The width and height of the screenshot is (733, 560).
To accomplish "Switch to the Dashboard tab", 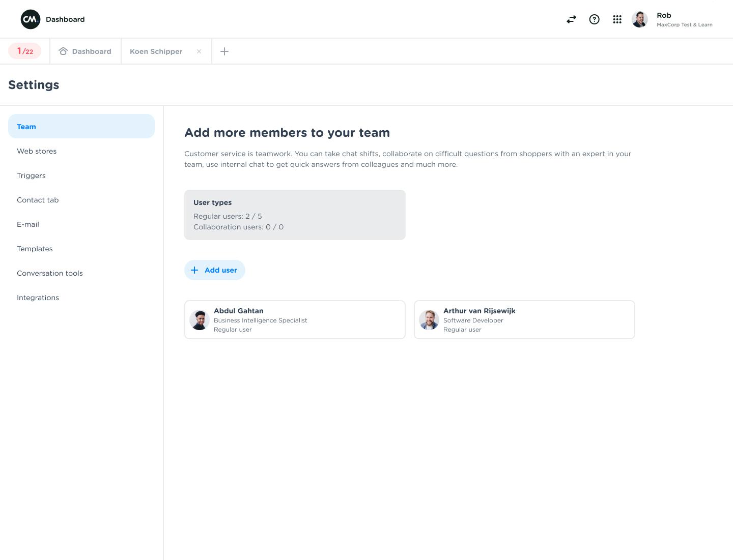I will click(86, 51).
